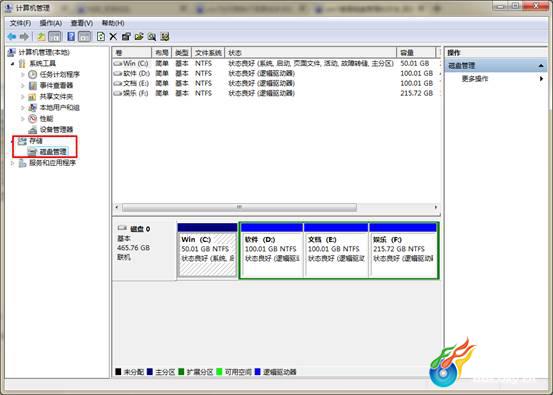
Task: Toggle the Show/Hide Console Tree toolbar button
Action: 54,36
